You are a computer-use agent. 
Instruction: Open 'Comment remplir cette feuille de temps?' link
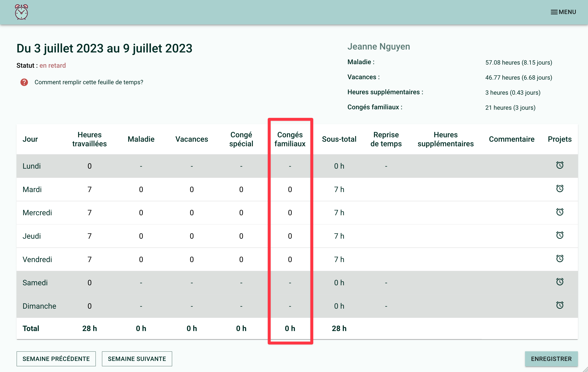pyautogui.click(x=89, y=82)
